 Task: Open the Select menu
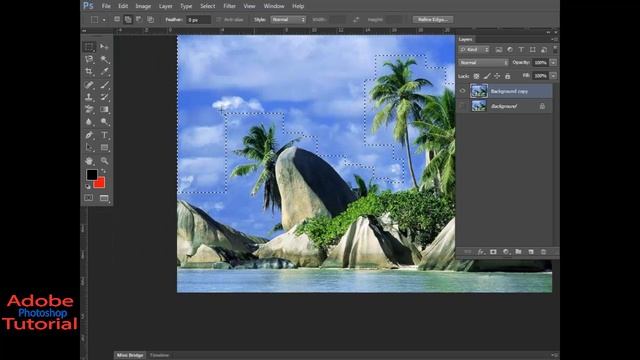pyautogui.click(x=208, y=6)
